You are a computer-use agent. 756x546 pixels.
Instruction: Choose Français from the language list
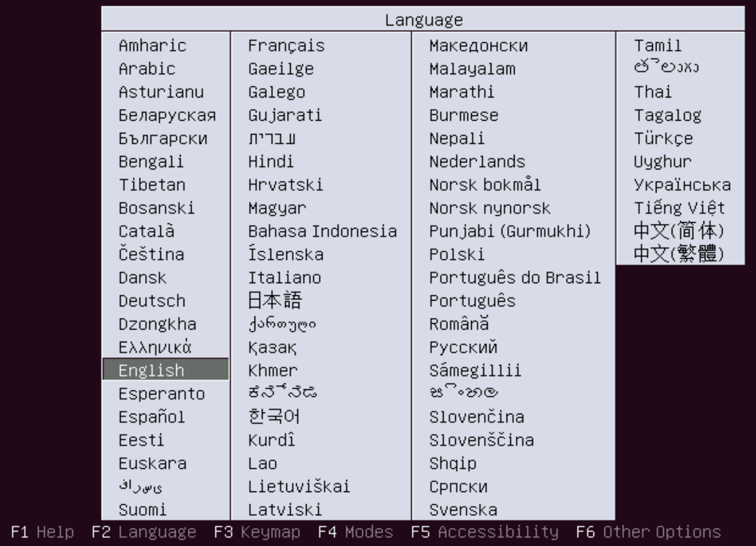pyautogui.click(x=286, y=46)
